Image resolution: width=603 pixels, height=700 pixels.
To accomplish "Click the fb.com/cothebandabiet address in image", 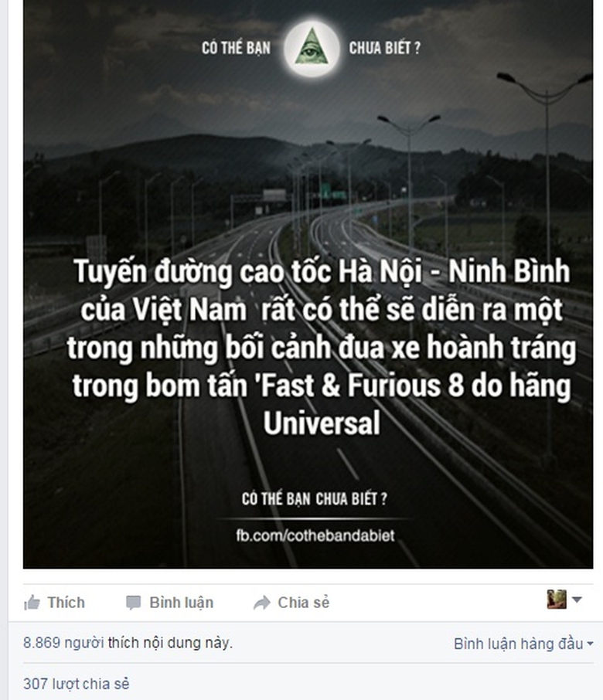I will coord(315,535).
